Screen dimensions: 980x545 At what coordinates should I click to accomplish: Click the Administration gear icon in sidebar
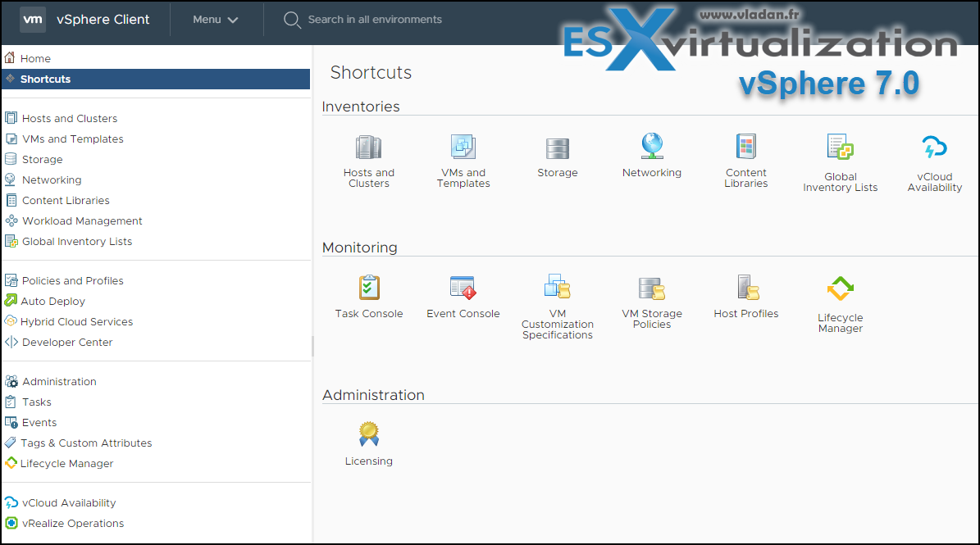(11, 381)
